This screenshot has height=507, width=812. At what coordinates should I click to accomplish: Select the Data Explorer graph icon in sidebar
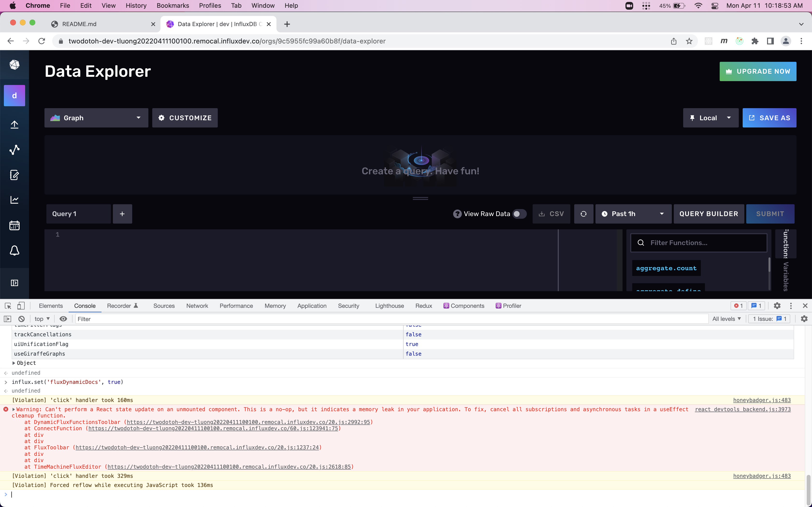14,150
